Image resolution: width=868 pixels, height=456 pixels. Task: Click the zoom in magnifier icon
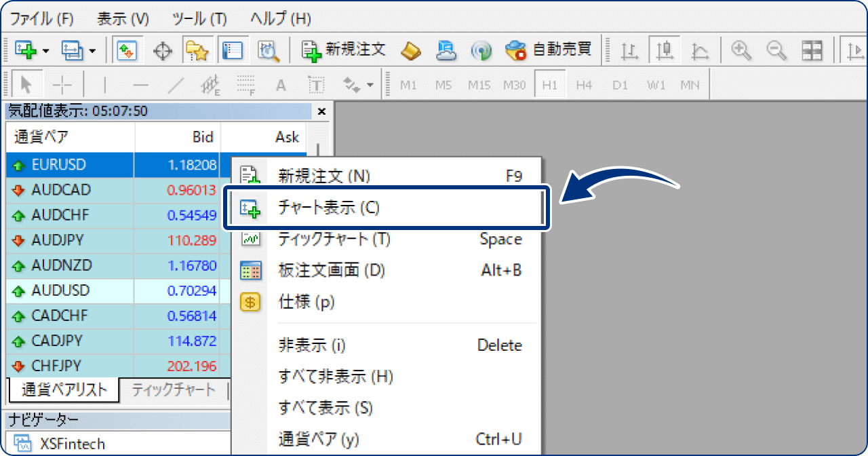point(741,50)
